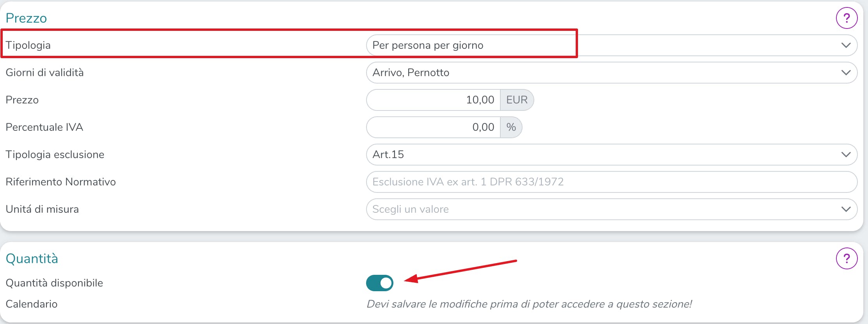Click the chevron arrow of Unitá di misura
The image size is (868, 324).
[x=846, y=209]
